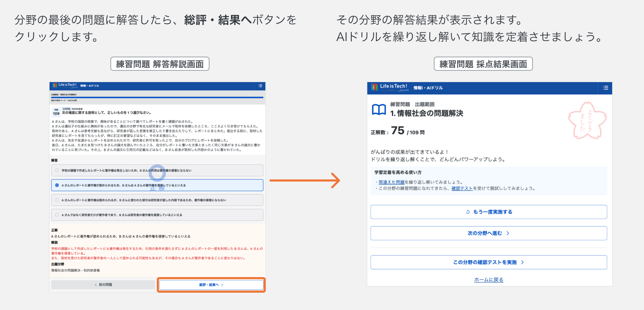644x310 pixels.
Task: Click heading 1. 情報社会の問題解決
Action: (x=427, y=113)
